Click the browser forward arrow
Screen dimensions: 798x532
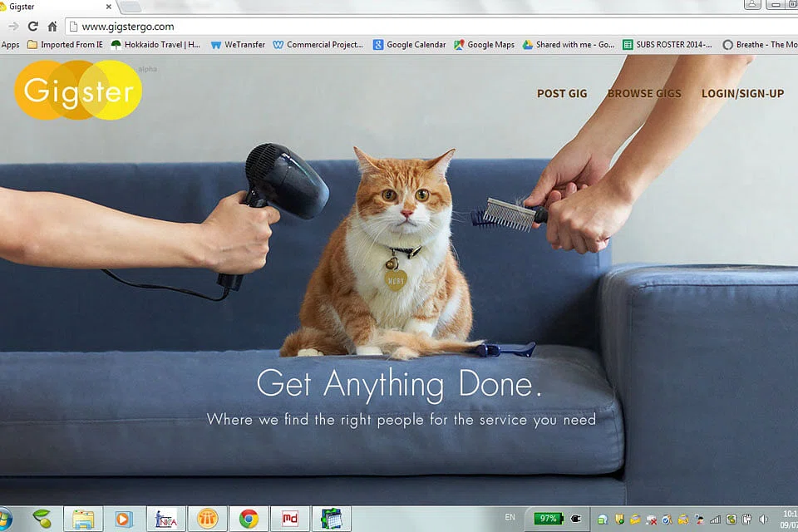tap(13, 27)
